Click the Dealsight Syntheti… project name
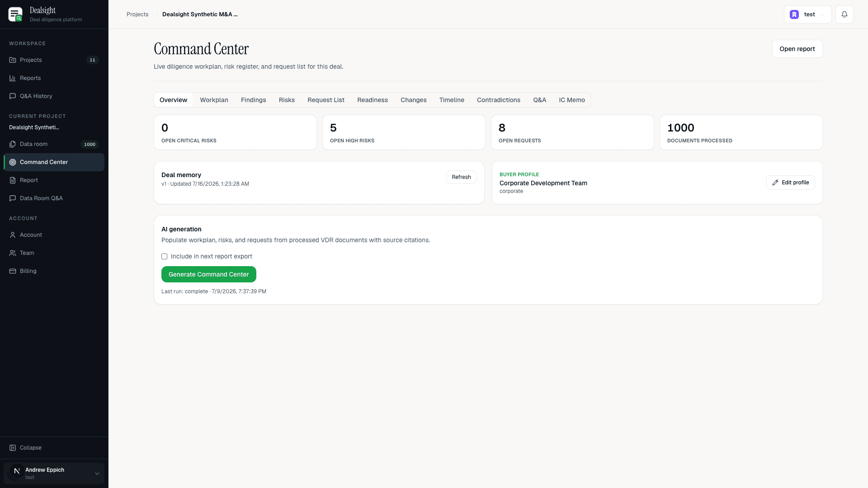868x488 pixels. (x=34, y=127)
